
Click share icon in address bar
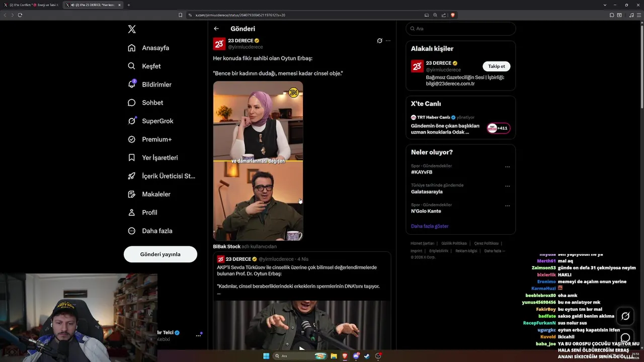point(444,15)
